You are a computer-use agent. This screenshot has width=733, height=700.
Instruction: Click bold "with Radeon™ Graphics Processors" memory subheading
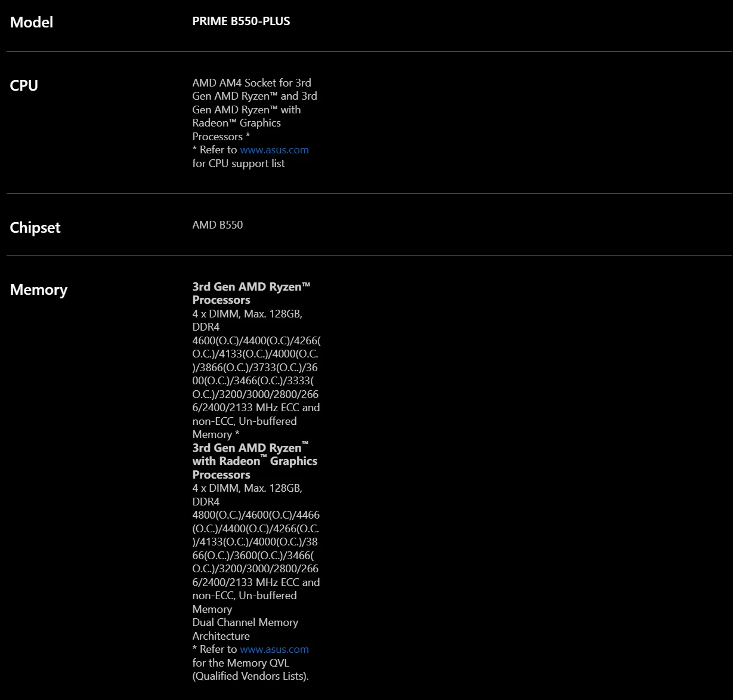tap(255, 461)
